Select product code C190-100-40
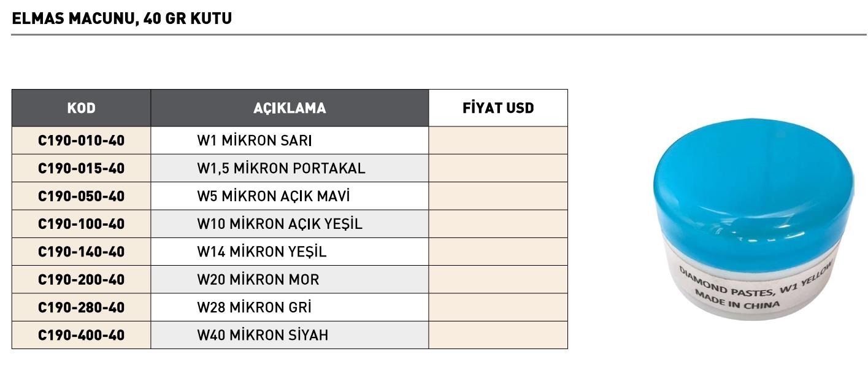 tap(81, 224)
